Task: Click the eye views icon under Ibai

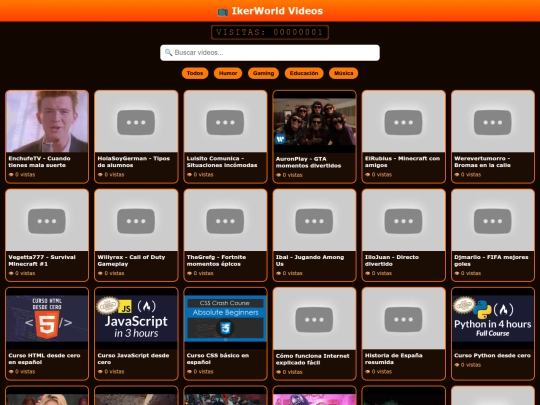Action: pyautogui.click(x=278, y=273)
